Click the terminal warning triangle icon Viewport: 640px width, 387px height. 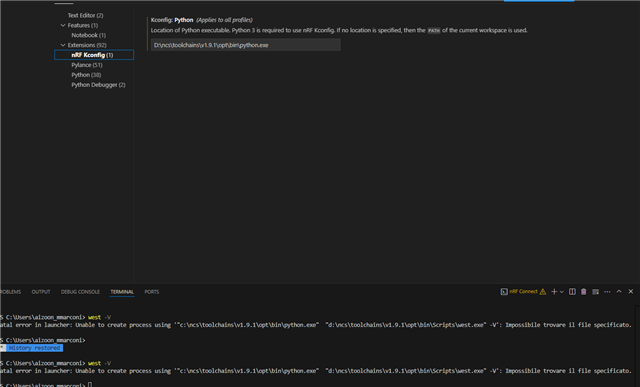coord(542,291)
